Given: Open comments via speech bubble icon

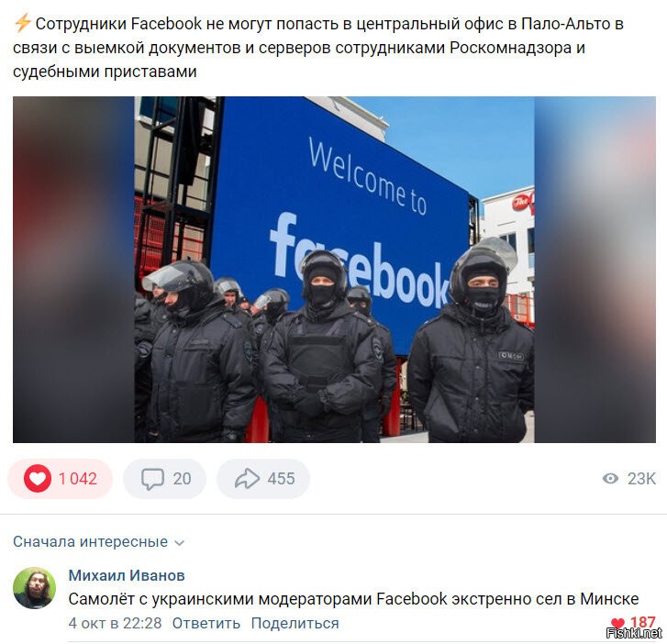Looking at the screenshot, I should click(152, 479).
